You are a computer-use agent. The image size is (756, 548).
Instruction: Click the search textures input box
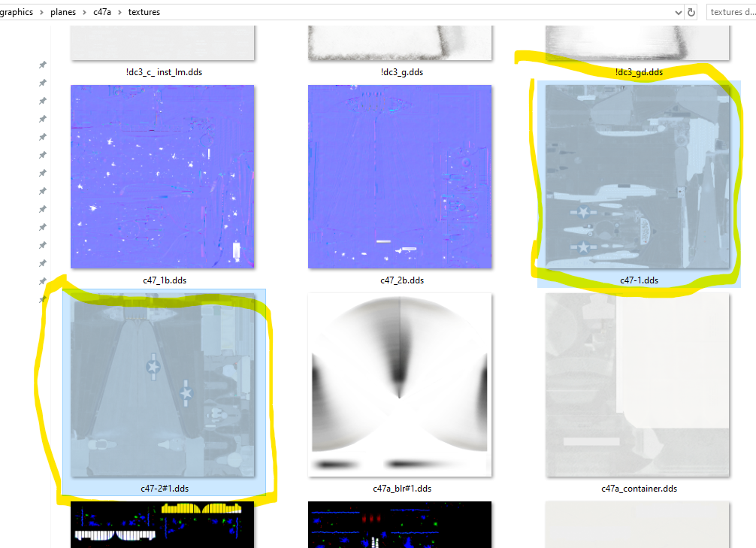click(730, 12)
